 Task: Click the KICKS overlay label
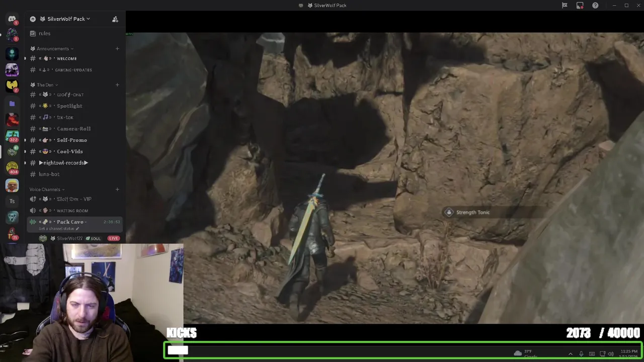point(182,333)
